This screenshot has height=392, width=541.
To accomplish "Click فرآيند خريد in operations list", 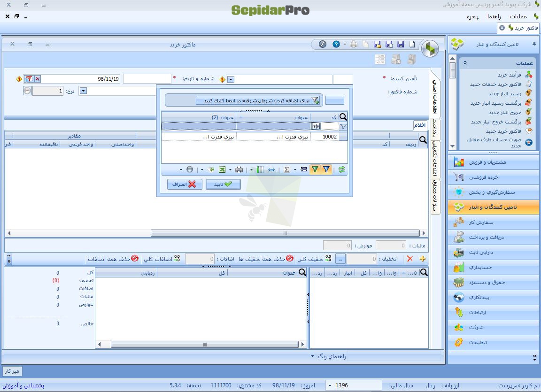I will (x=515, y=75).
